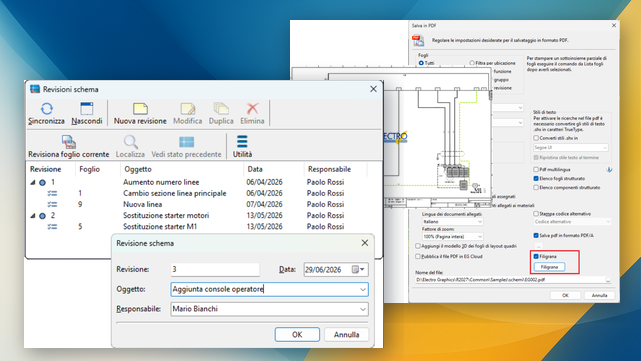Click the circle icon of revision 2
Screen dimensions: 641x361
coord(42,216)
